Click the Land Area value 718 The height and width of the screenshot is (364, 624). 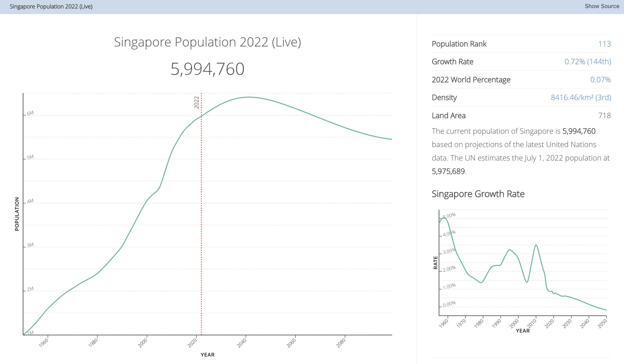[x=604, y=116]
